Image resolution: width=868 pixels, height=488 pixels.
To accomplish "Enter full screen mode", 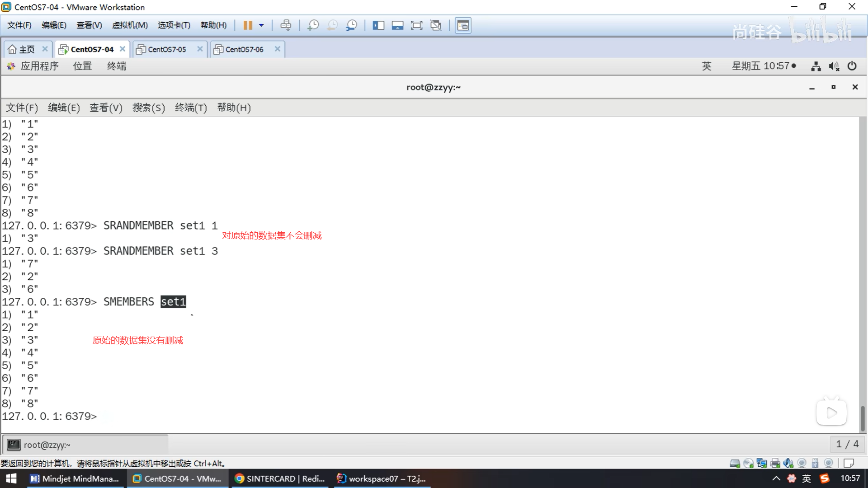I will point(416,25).
